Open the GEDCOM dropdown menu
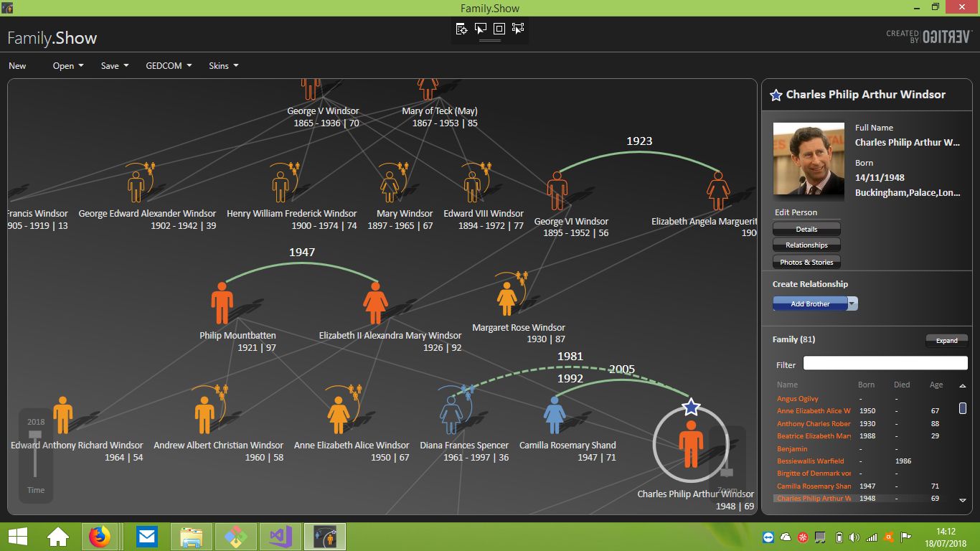980x551 pixels. pos(169,66)
